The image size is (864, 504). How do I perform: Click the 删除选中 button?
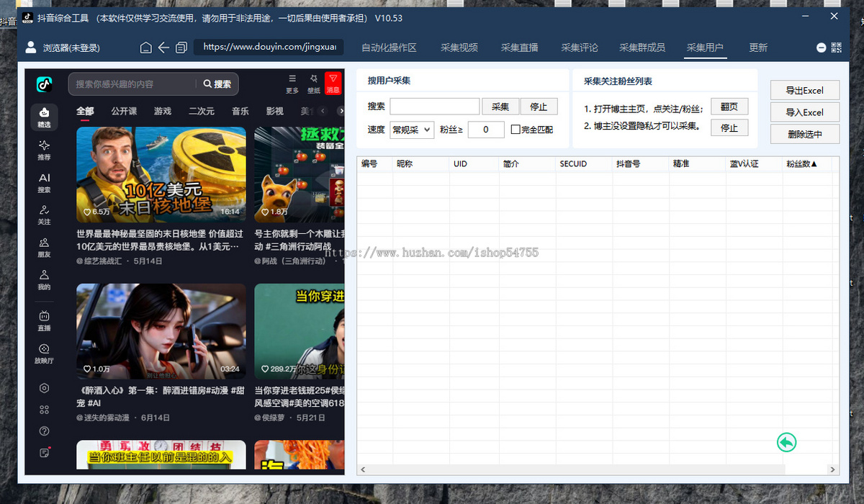coord(805,134)
